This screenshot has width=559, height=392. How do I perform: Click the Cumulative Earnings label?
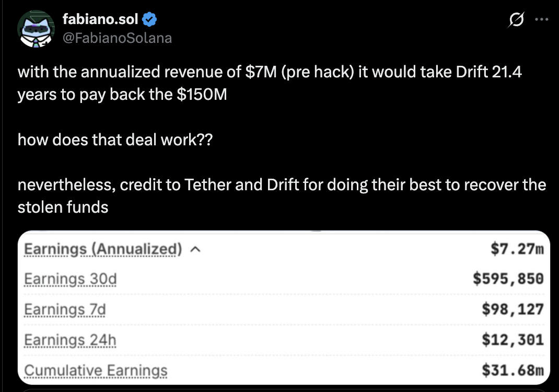click(96, 371)
